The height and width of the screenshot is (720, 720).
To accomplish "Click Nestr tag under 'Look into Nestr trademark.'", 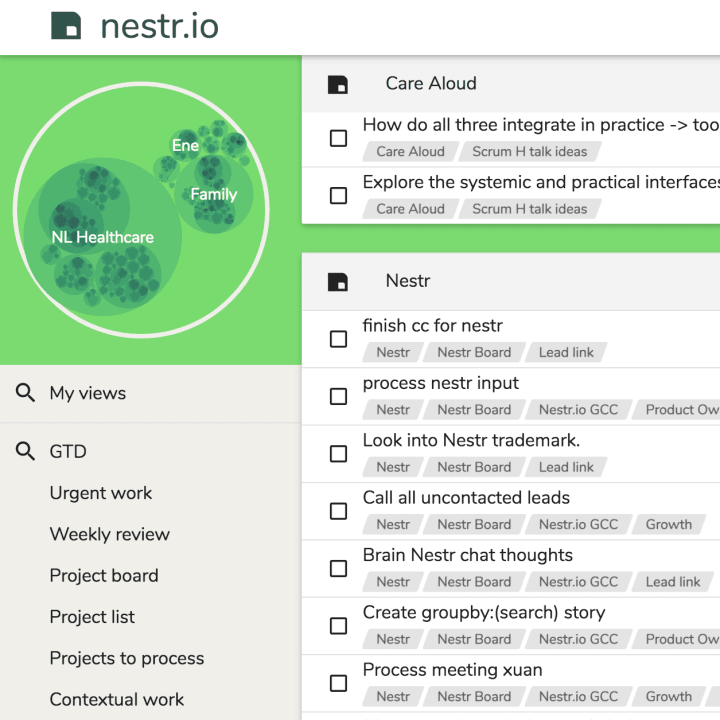I will (393, 467).
